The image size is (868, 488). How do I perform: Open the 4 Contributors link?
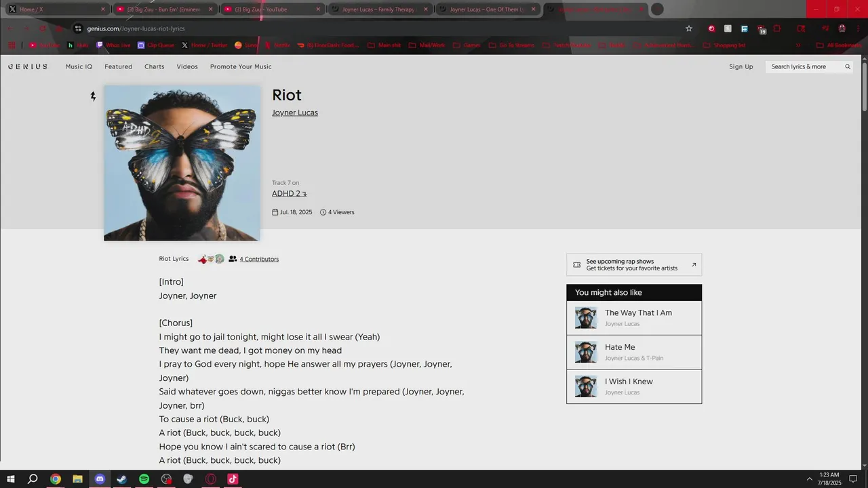tap(259, 259)
